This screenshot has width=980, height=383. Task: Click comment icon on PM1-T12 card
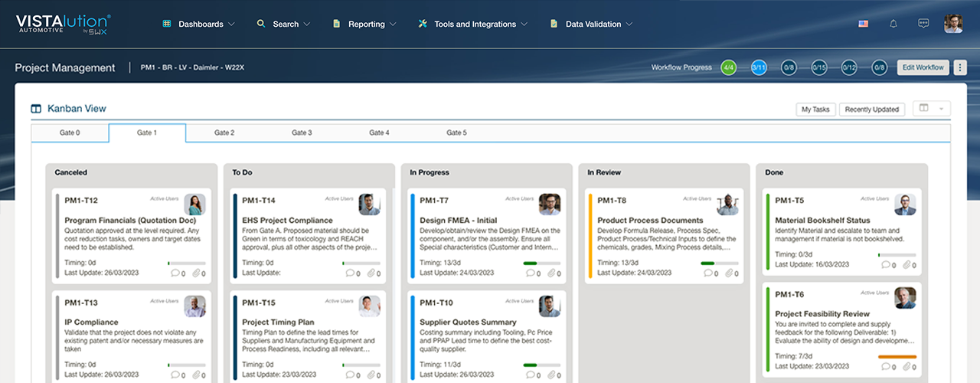point(175,273)
